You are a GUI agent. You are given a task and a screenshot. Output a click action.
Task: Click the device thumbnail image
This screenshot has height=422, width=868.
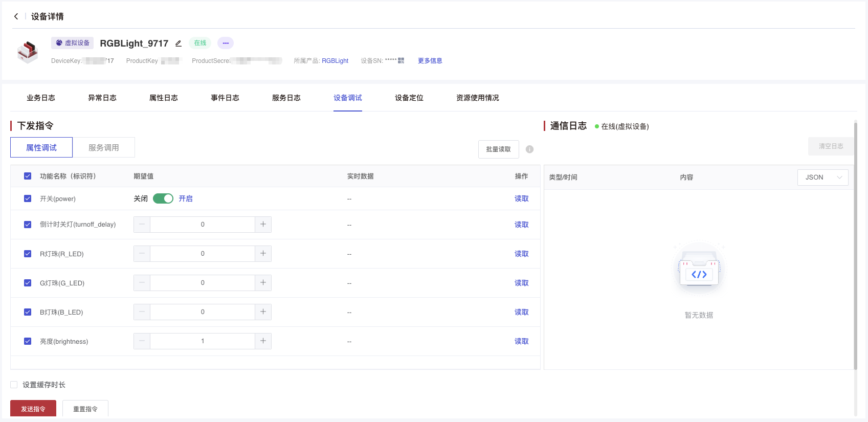28,52
